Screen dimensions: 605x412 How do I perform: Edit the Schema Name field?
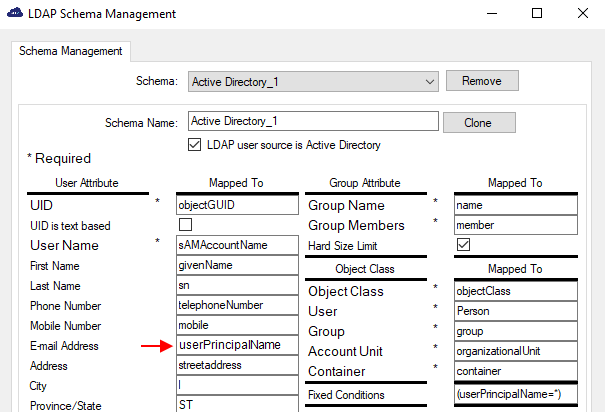313,121
